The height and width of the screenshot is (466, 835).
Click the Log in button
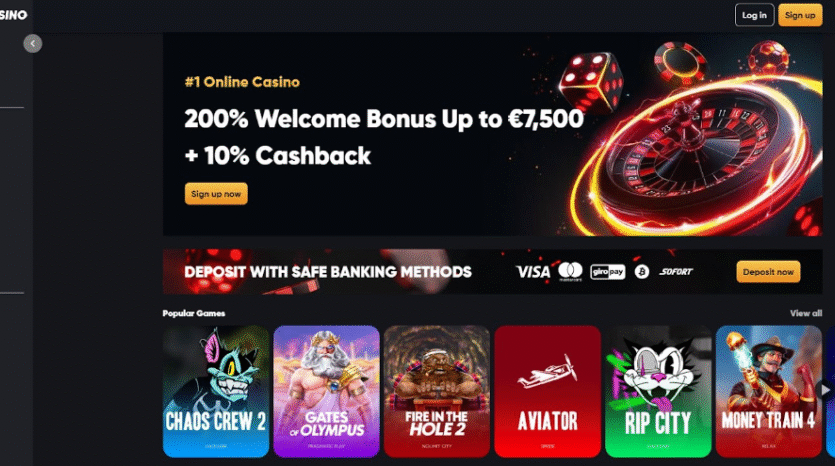click(x=754, y=15)
